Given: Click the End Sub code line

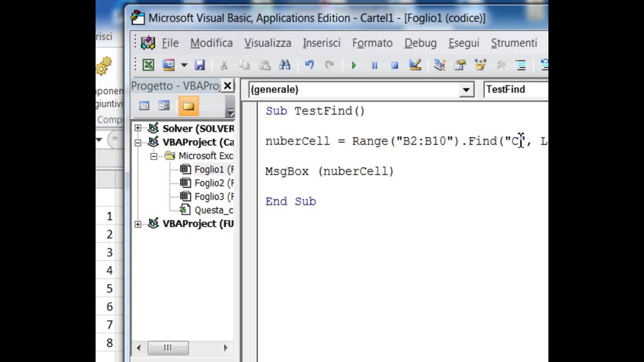Looking at the screenshot, I should point(291,202).
